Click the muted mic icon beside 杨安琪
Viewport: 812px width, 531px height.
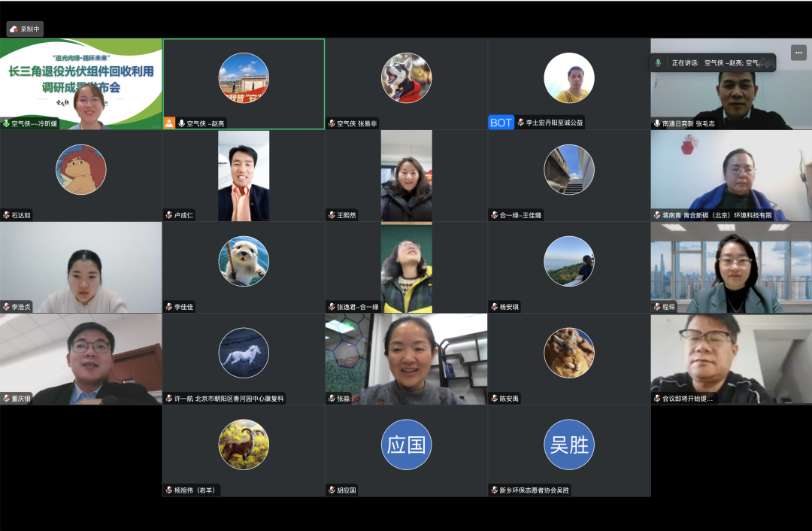tap(494, 307)
